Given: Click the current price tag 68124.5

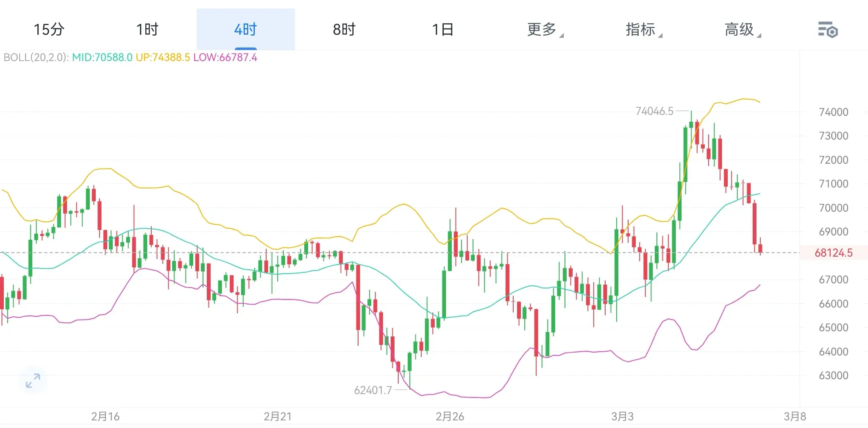Looking at the screenshot, I should pyautogui.click(x=833, y=253).
